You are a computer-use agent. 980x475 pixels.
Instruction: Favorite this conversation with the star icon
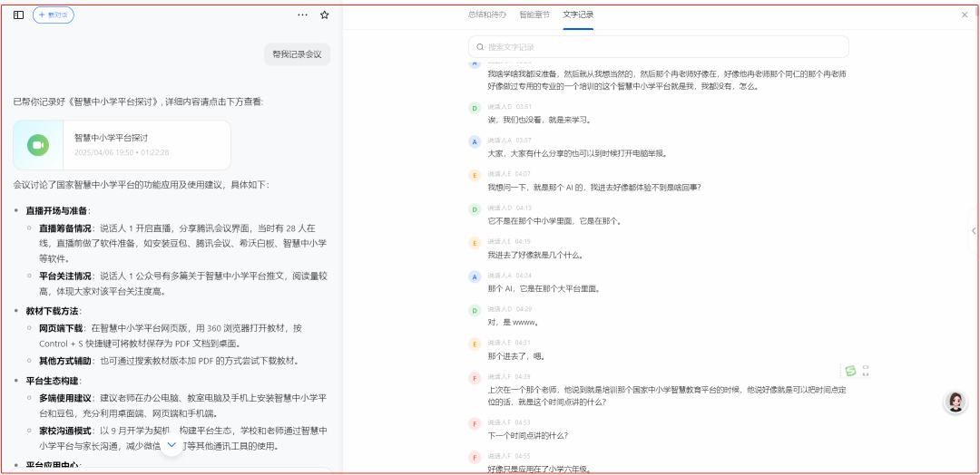coord(324,15)
